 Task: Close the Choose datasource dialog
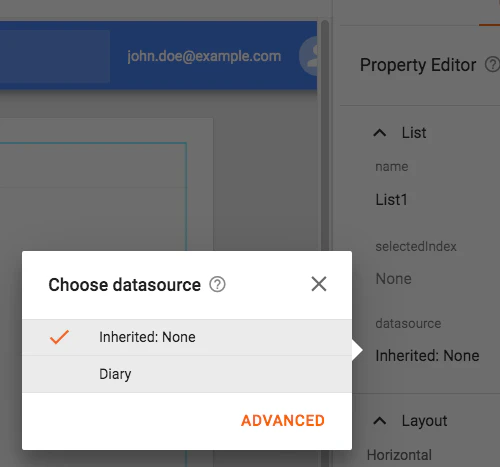(319, 284)
